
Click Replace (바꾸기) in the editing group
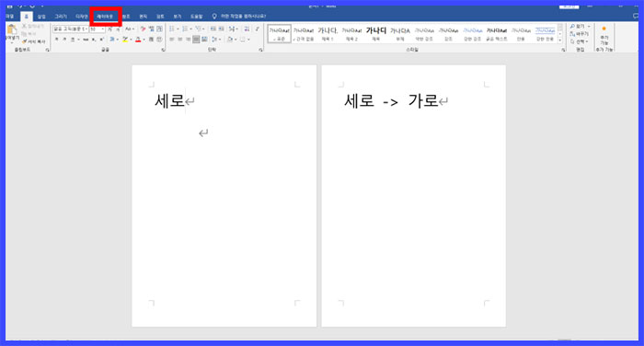[579, 34]
